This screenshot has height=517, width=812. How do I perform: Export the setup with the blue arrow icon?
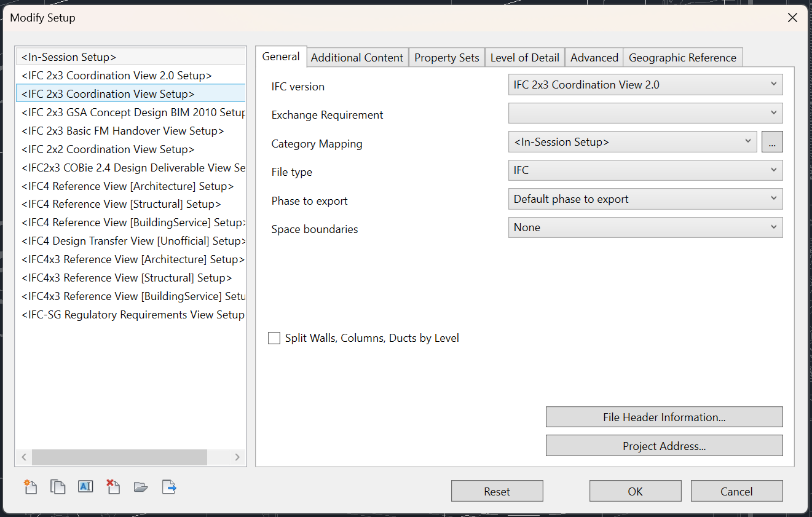pyautogui.click(x=169, y=487)
